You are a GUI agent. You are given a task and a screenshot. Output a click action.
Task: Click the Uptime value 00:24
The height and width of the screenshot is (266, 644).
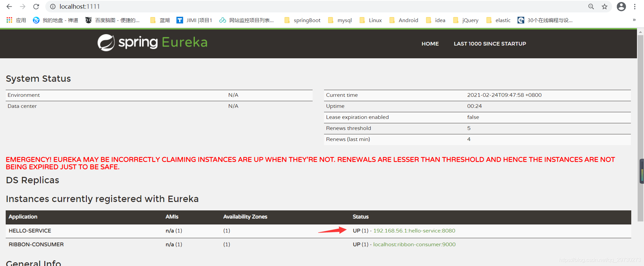click(474, 106)
